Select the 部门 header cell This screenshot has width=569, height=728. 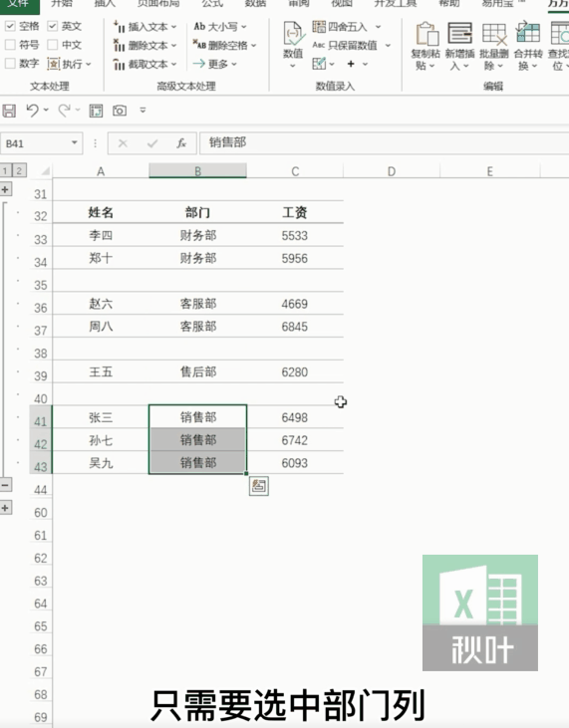pyautogui.click(x=198, y=212)
